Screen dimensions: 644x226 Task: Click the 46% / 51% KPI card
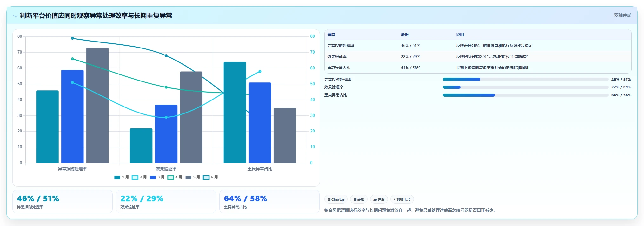[63, 202]
